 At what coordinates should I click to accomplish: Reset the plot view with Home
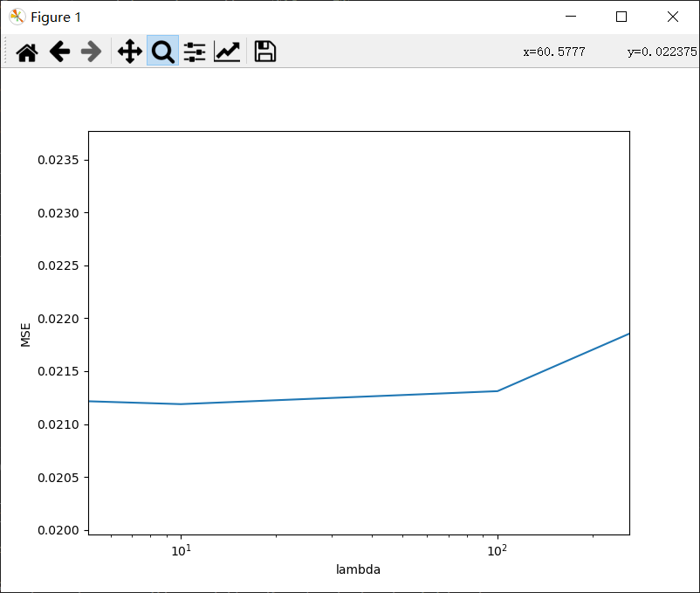coord(26,52)
